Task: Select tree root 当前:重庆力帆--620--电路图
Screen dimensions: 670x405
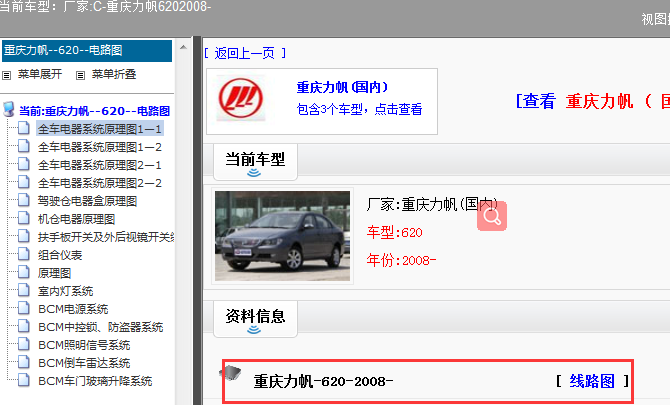Action: 94,111
